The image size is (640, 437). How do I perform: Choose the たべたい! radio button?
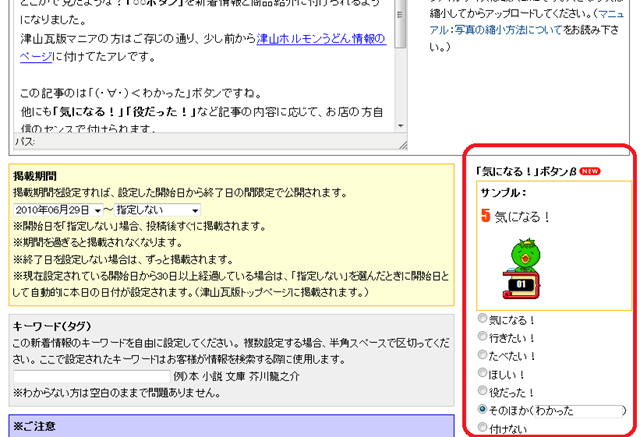[x=485, y=355]
